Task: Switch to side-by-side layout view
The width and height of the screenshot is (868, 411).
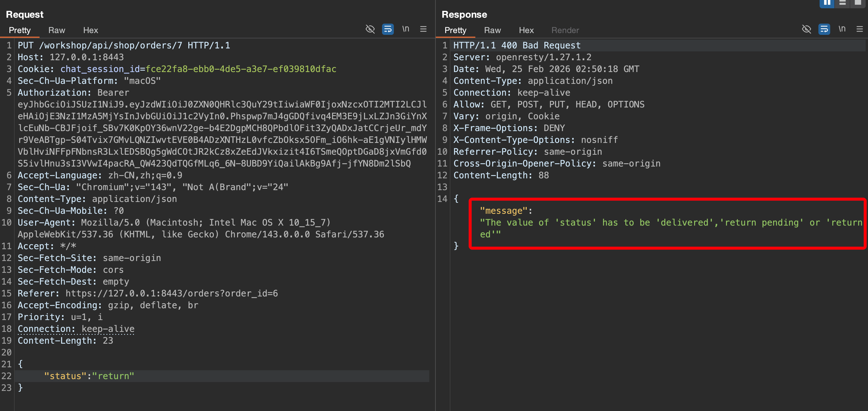Action: 827,3
